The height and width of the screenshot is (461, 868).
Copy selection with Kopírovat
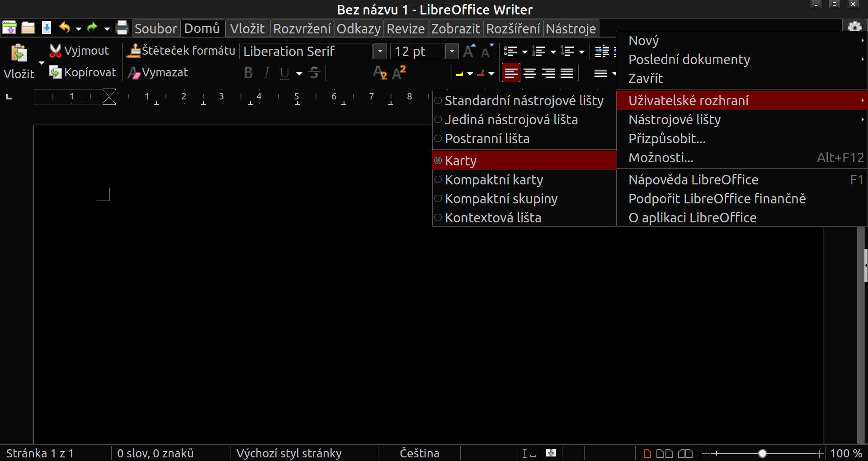point(83,72)
